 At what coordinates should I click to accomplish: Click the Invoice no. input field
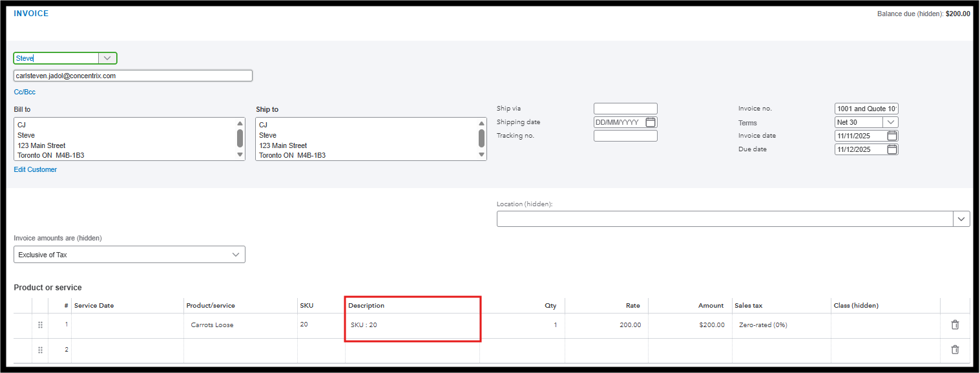pos(866,109)
